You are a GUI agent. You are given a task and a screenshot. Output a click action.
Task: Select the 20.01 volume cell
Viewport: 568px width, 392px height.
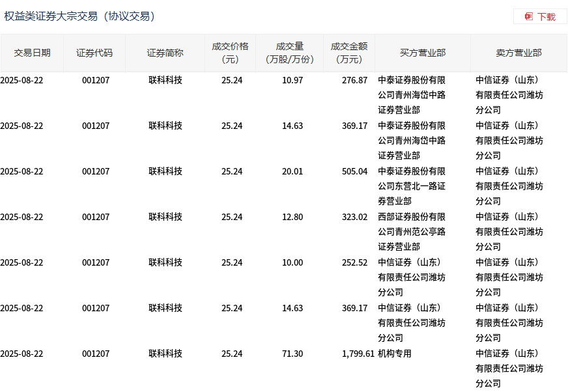click(x=292, y=171)
